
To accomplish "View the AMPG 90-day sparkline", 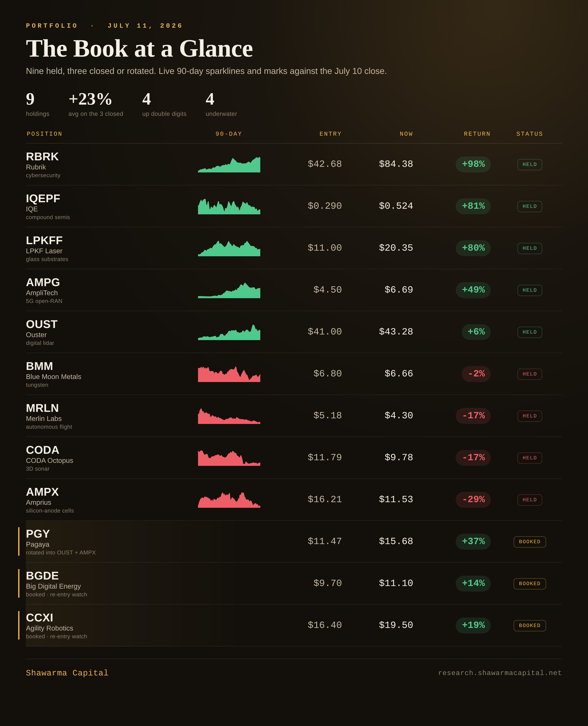I will click(229, 290).
